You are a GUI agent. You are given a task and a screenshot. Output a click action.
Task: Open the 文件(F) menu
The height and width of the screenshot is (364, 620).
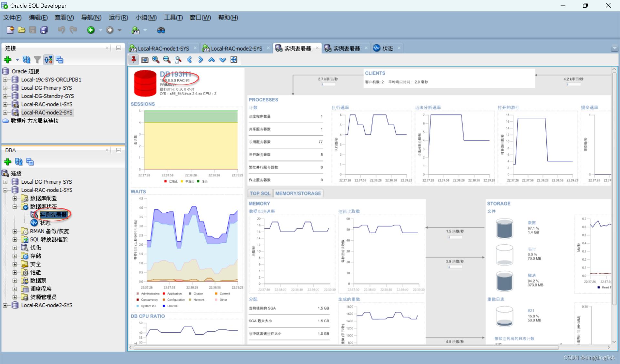[x=13, y=17]
